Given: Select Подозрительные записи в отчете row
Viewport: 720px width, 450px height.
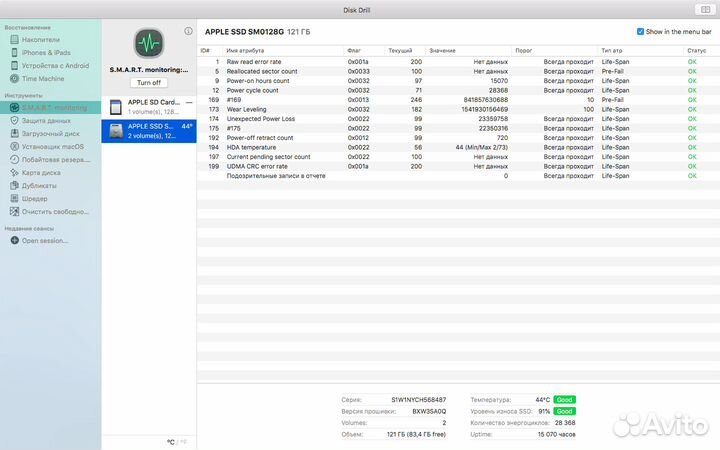Looking at the screenshot, I should tap(458, 176).
